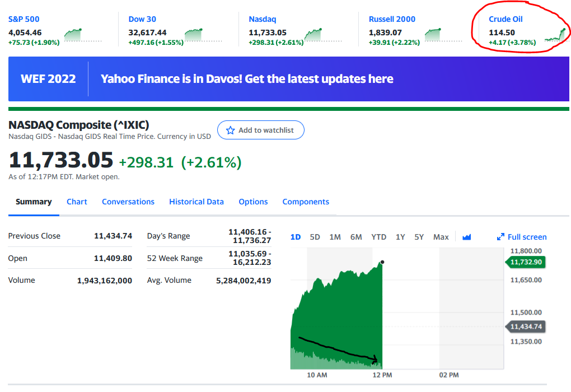The width and height of the screenshot is (571, 392).
Task: Click the Volume value 1,943,162,000
Action: click(105, 281)
